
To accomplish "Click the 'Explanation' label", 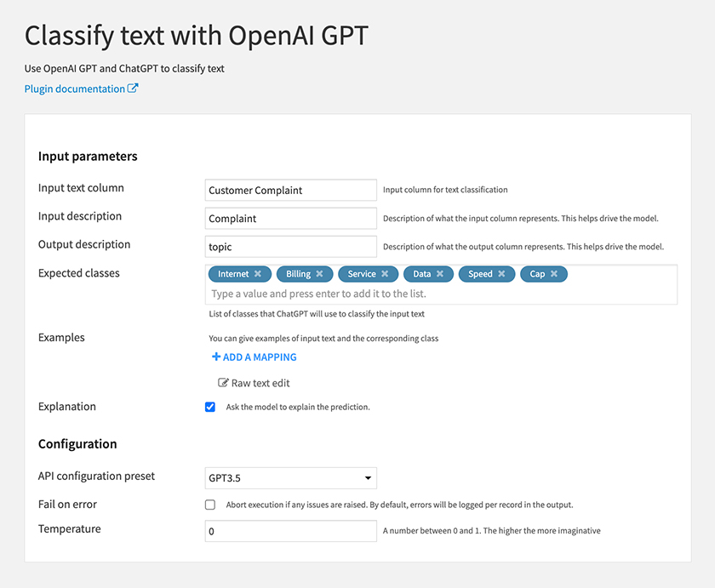I will tap(67, 407).
